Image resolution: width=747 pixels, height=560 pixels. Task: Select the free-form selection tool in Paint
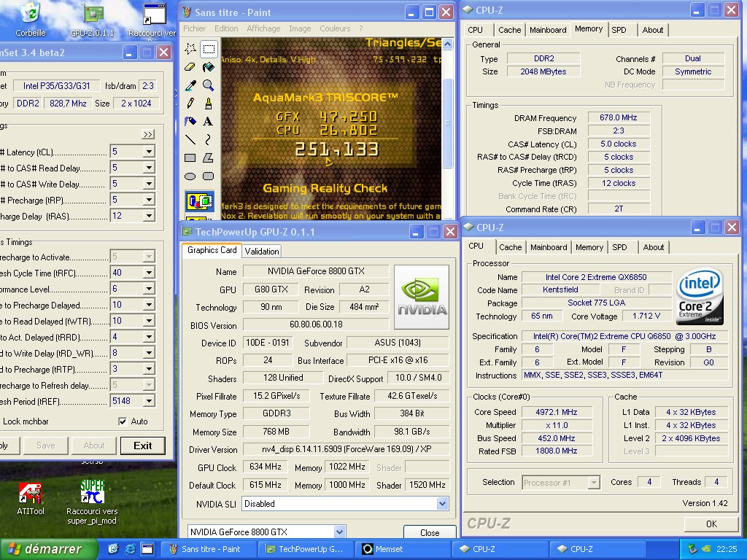point(190,49)
